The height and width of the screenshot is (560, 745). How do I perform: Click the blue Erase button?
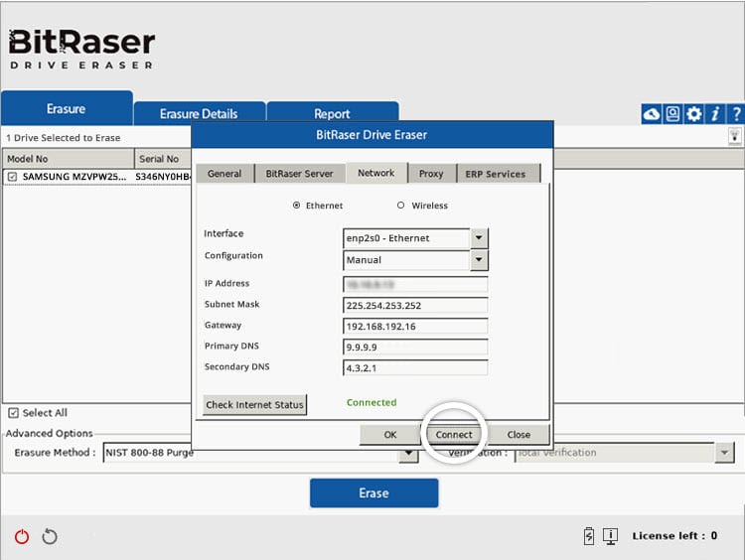pos(373,493)
